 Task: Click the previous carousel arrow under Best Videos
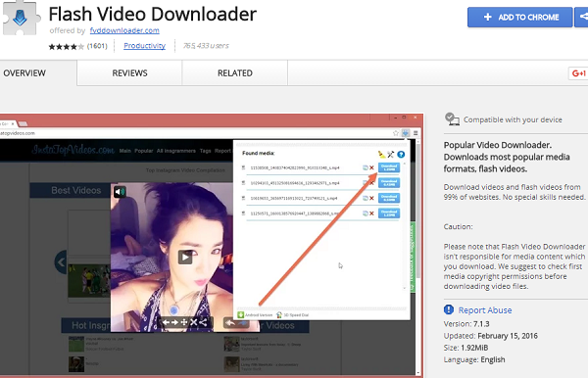(x=61, y=261)
